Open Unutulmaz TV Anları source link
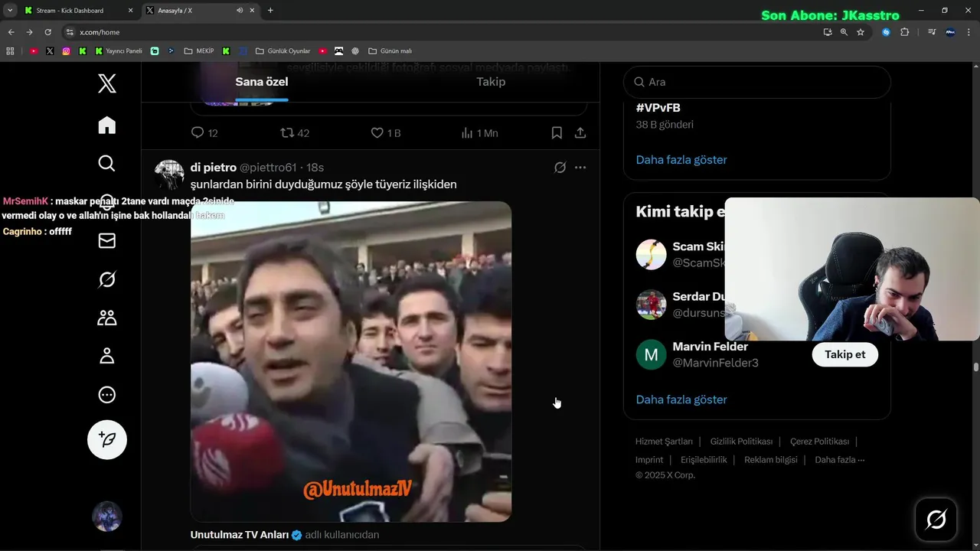The image size is (980, 551). (x=240, y=535)
